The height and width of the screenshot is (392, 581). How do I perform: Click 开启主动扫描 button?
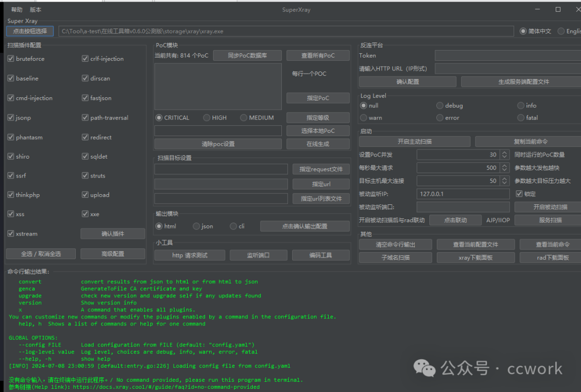coord(415,141)
